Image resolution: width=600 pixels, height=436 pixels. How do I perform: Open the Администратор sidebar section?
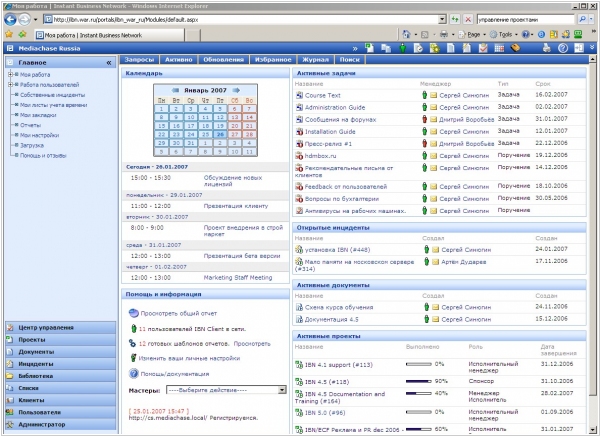(x=60, y=425)
